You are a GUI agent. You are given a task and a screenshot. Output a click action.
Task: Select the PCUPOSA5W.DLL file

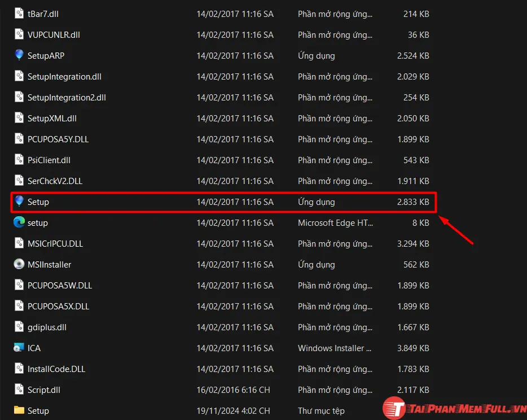click(59, 285)
